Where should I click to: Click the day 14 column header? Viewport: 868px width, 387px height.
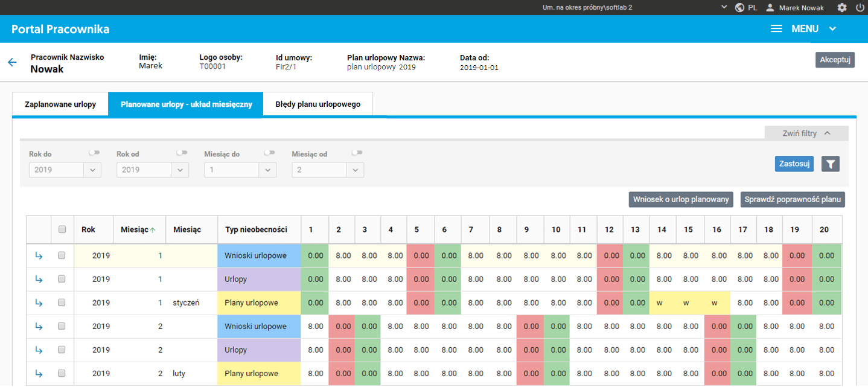tap(662, 229)
